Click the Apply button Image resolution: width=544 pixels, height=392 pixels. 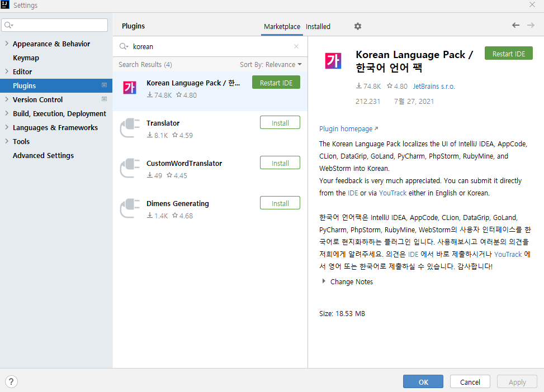tap(517, 381)
